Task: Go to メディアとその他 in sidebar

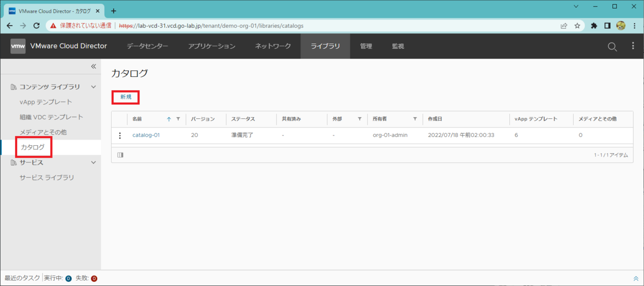Action: pos(43,132)
